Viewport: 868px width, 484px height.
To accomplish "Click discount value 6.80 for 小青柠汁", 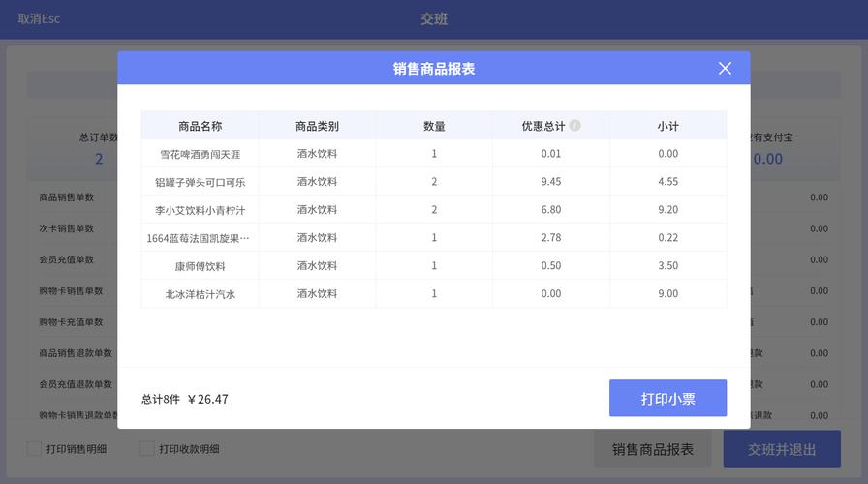I will (551, 210).
